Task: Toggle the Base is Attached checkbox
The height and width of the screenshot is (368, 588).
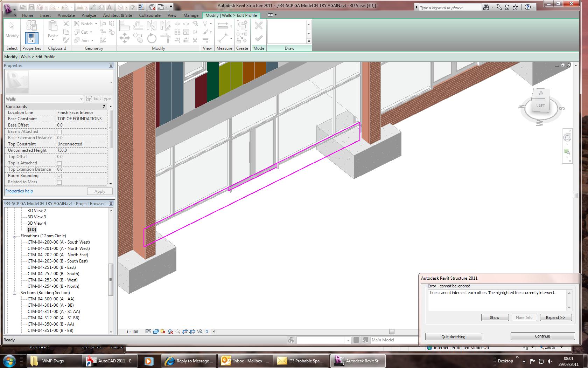Action: [59, 132]
